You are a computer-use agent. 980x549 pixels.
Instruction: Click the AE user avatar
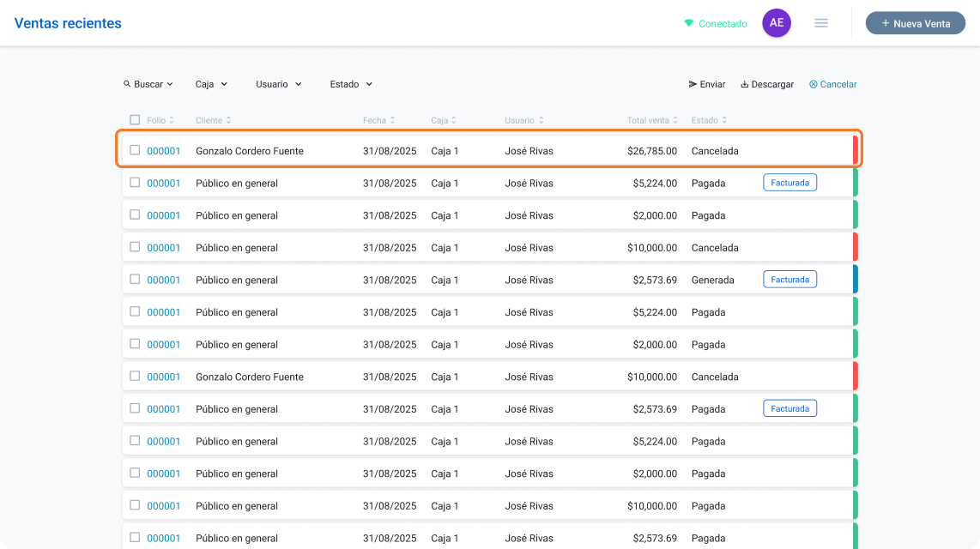pos(777,23)
